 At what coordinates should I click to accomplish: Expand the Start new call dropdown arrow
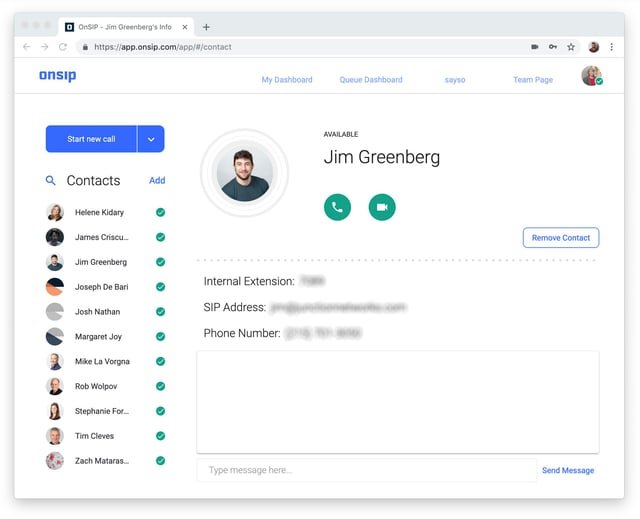tap(151, 139)
